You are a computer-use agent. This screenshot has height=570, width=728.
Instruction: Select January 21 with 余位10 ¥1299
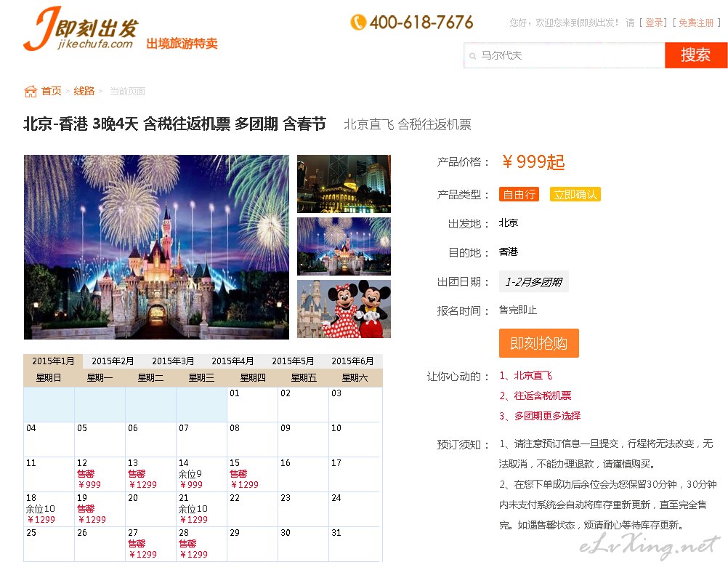click(x=201, y=509)
